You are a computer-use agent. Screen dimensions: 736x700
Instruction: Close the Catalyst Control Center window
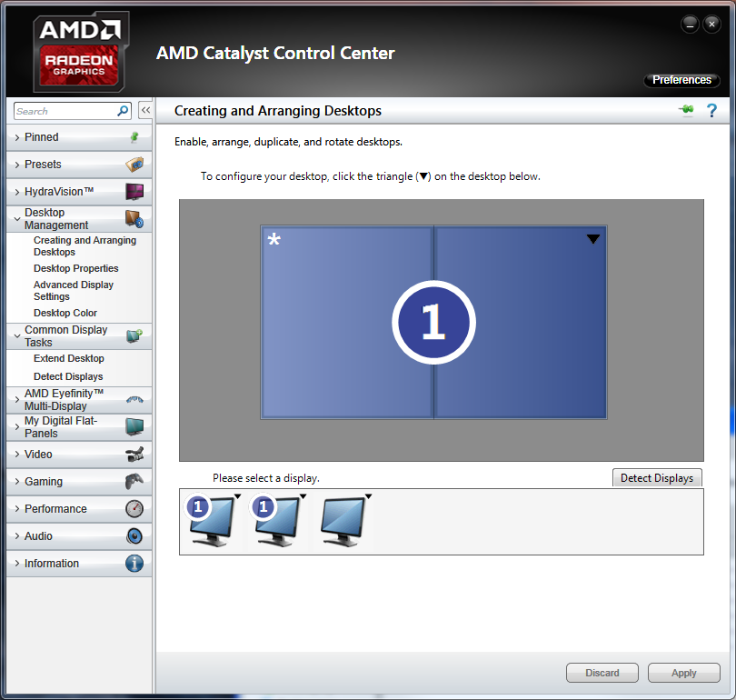tap(711, 24)
